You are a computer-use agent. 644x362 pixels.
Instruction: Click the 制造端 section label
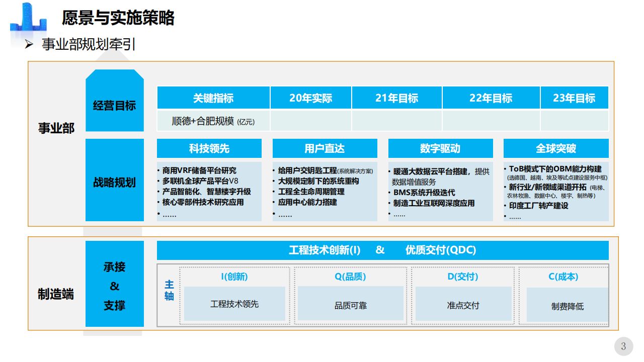click(56, 294)
